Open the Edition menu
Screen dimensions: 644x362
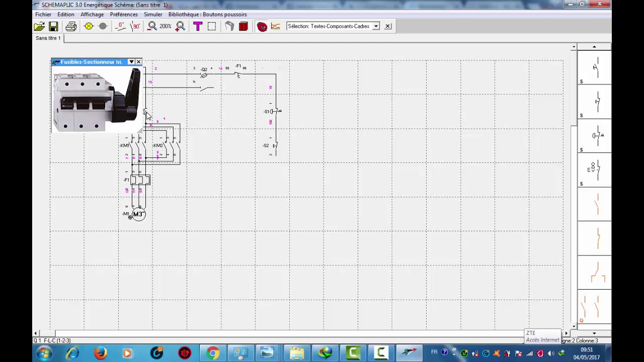(x=66, y=15)
